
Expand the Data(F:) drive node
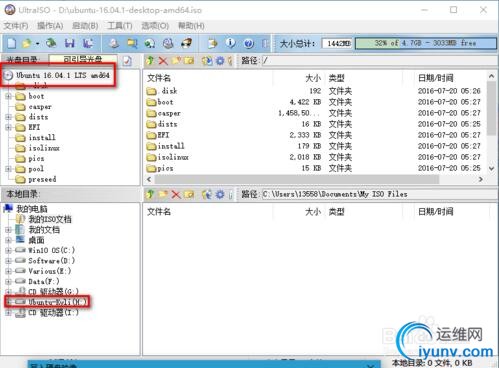click(9, 282)
